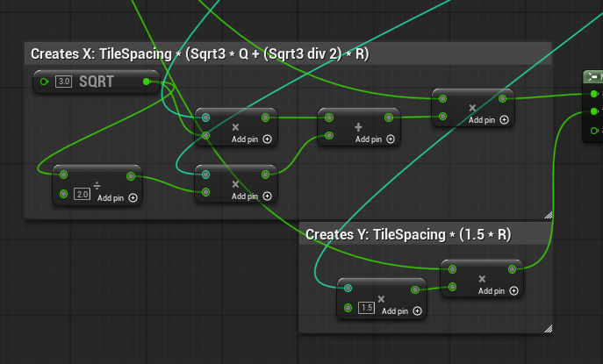Click Add pin on final multiply in Creates Y
This screenshot has width=603, height=364.
498,291
